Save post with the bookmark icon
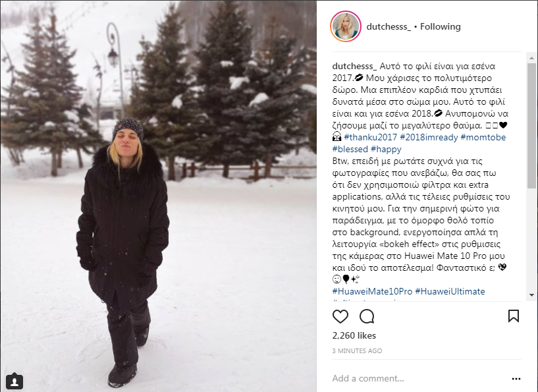The width and height of the screenshot is (538, 392). 513,316
